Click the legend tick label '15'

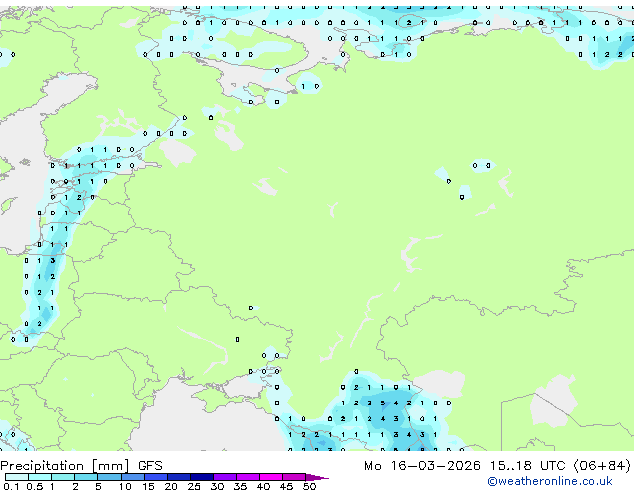click(x=148, y=486)
